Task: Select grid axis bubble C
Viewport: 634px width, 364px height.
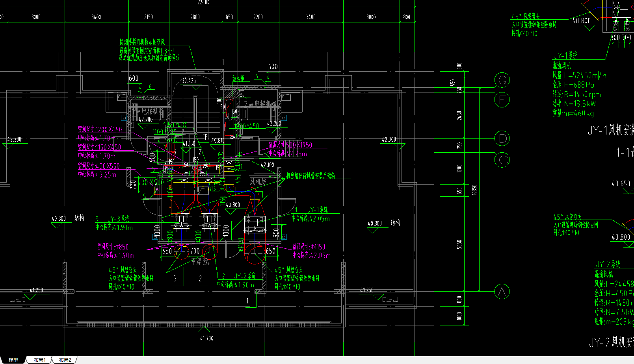Action: coord(502,160)
